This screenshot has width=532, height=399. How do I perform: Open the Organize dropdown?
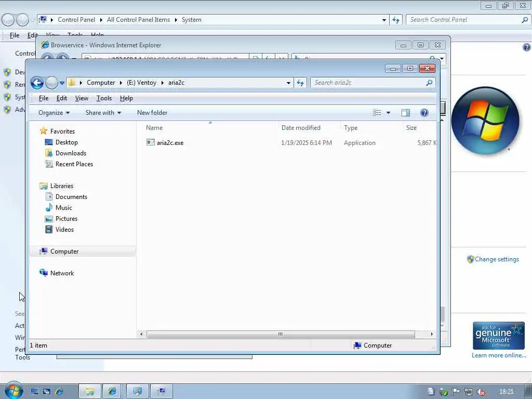click(54, 113)
